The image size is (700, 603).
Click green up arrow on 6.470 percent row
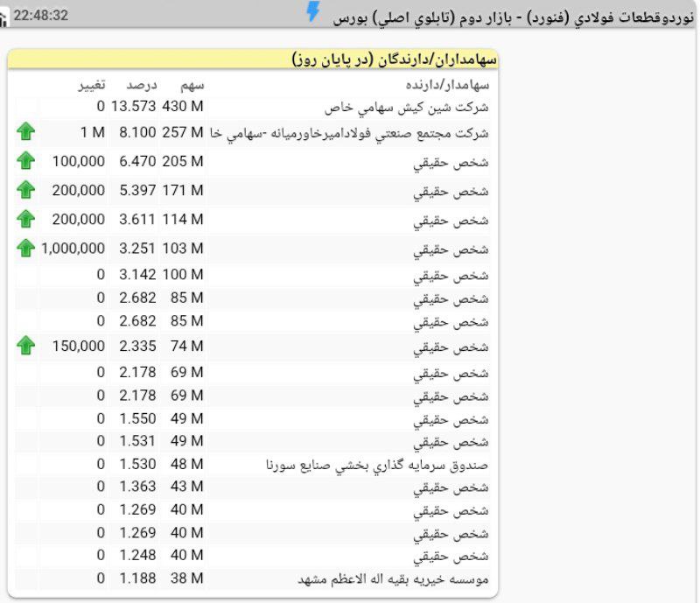(26, 161)
